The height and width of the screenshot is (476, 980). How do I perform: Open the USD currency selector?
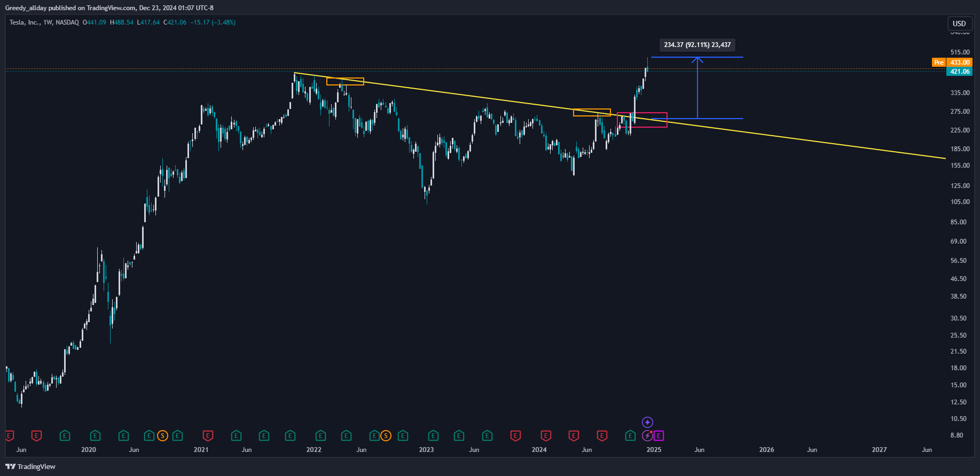(959, 24)
